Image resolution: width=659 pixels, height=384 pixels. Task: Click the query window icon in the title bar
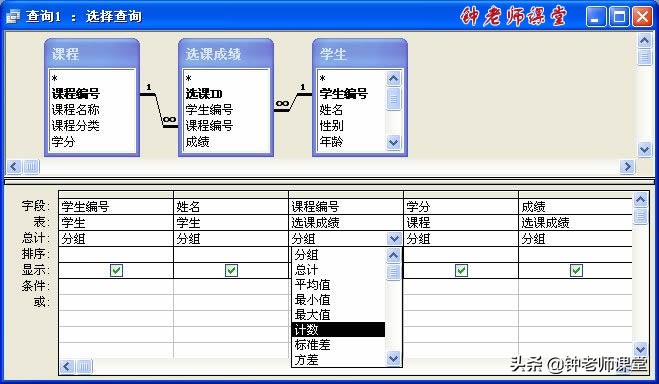coord(13,16)
